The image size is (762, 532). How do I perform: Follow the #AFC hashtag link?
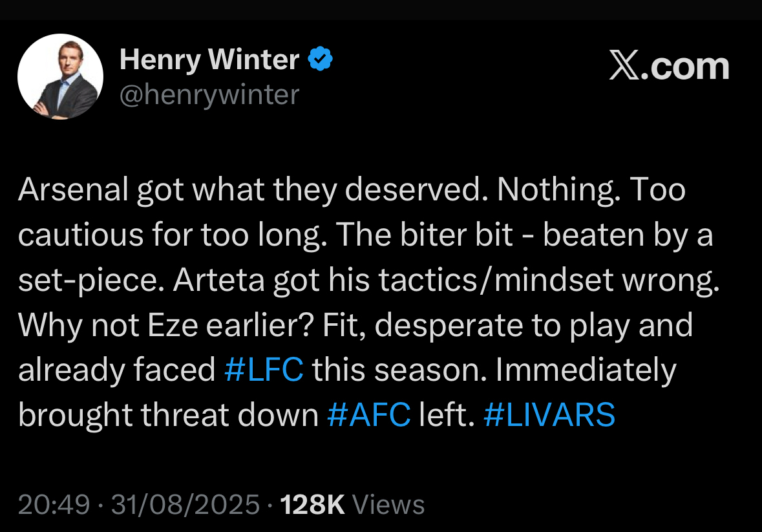pyautogui.click(x=368, y=416)
